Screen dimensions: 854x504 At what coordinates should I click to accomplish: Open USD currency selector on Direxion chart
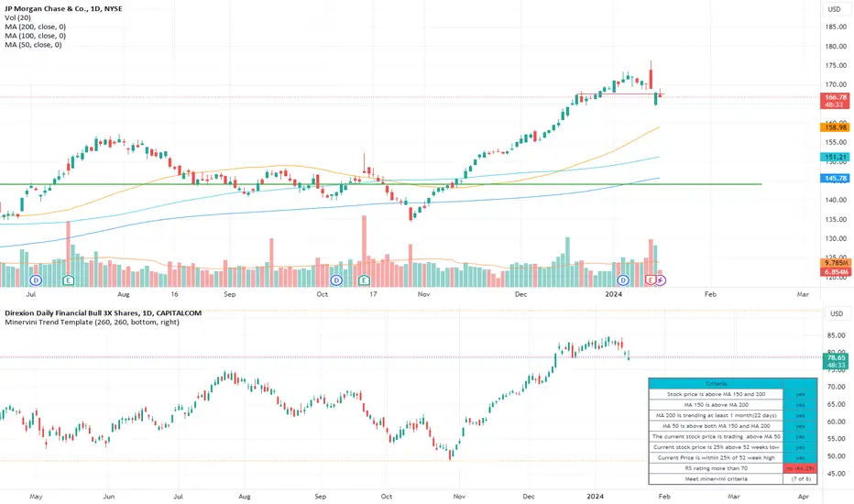coord(837,313)
